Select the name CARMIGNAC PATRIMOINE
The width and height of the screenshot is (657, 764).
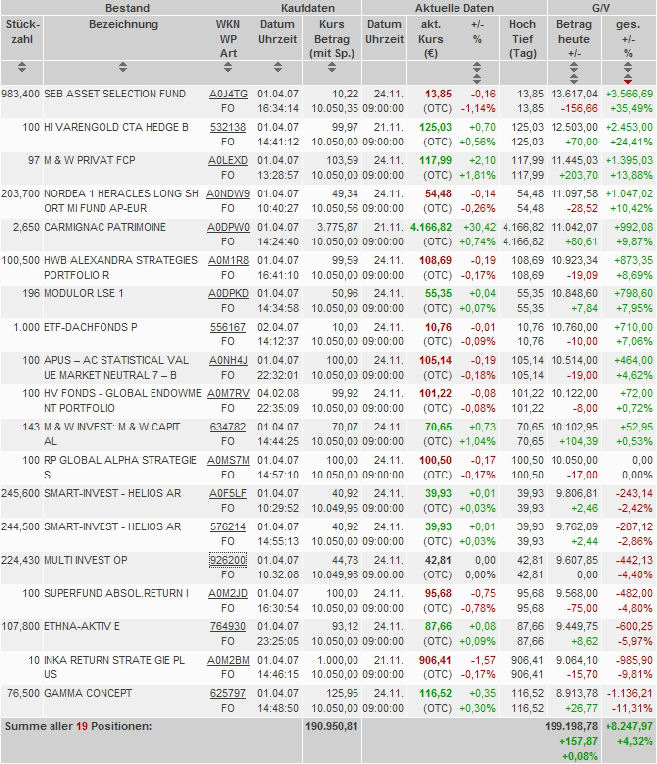coord(105,228)
